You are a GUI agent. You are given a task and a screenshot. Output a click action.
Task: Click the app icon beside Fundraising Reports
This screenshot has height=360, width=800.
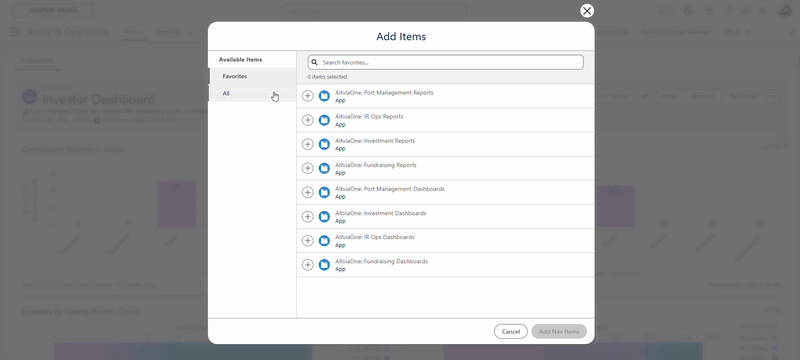324,168
